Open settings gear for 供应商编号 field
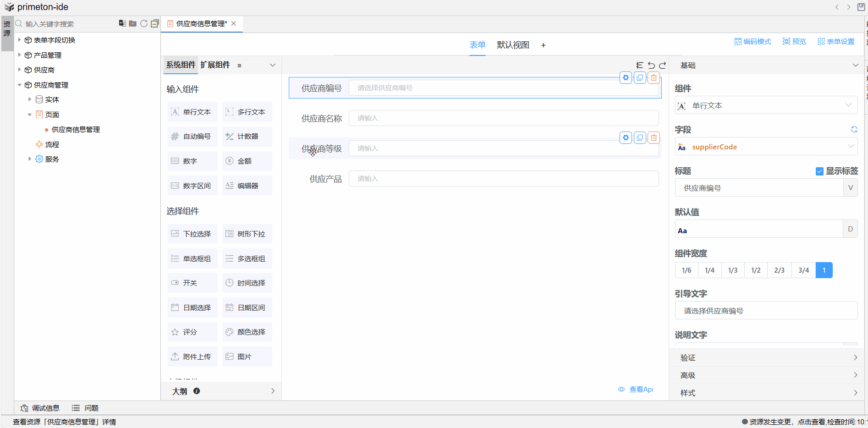The height and width of the screenshot is (428, 868). click(626, 78)
